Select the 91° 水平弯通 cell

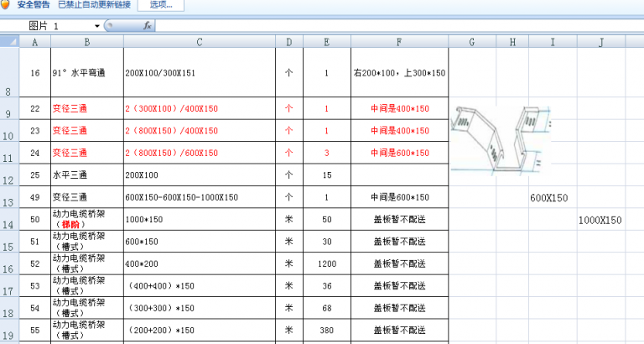(x=87, y=73)
